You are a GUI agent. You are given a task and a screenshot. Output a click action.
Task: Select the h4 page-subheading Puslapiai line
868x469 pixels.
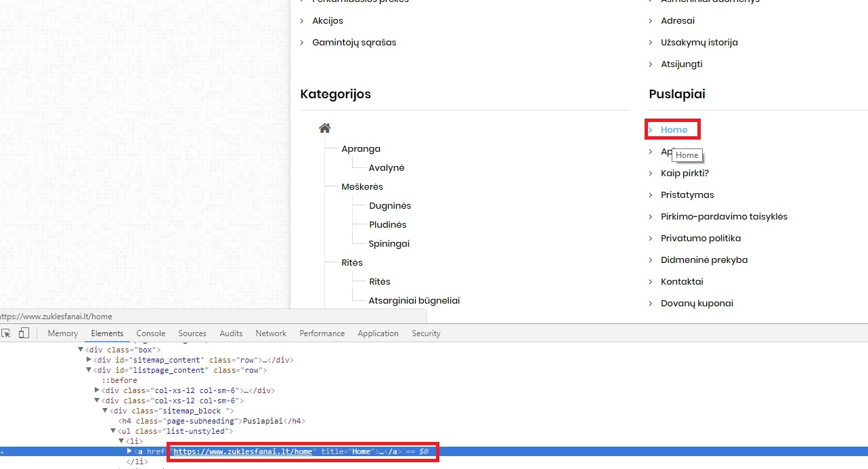tap(211, 421)
